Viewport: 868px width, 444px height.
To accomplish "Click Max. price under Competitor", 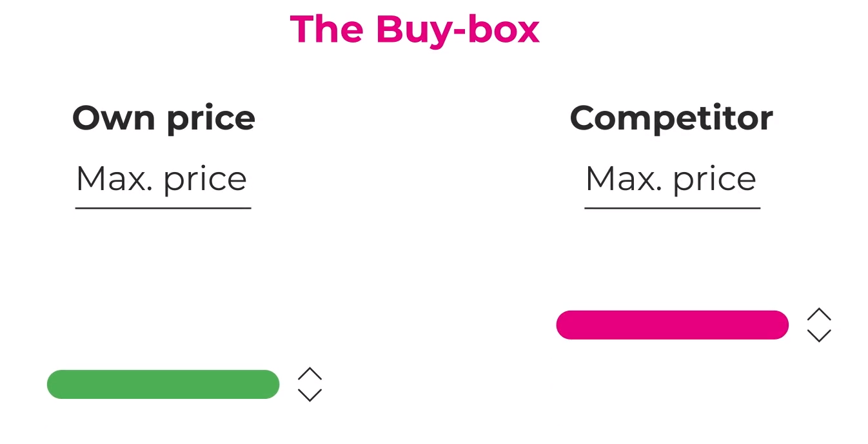I will coord(671,179).
